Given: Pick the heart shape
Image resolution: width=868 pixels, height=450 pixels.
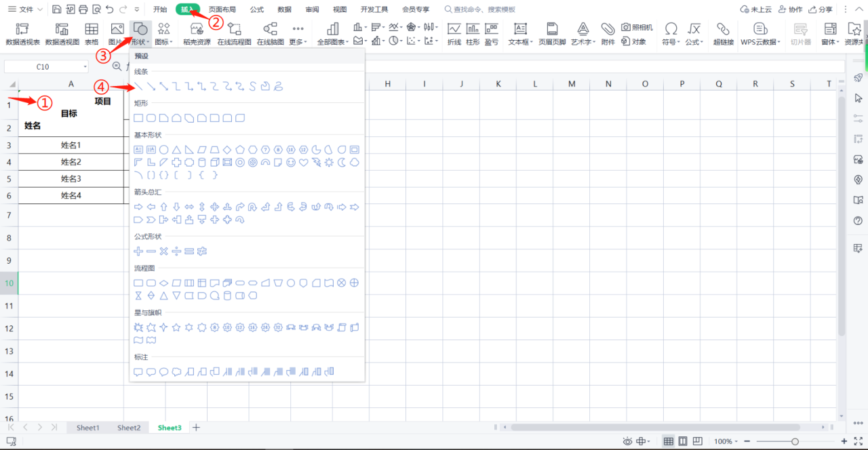Looking at the screenshot, I should click(x=304, y=163).
